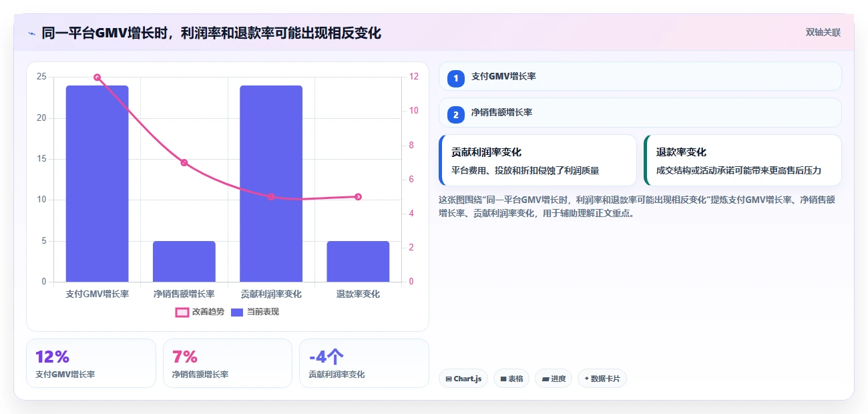Click the trend line point above 贡献利润率变化
The width and height of the screenshot is (868, 414).
point(271,196)
